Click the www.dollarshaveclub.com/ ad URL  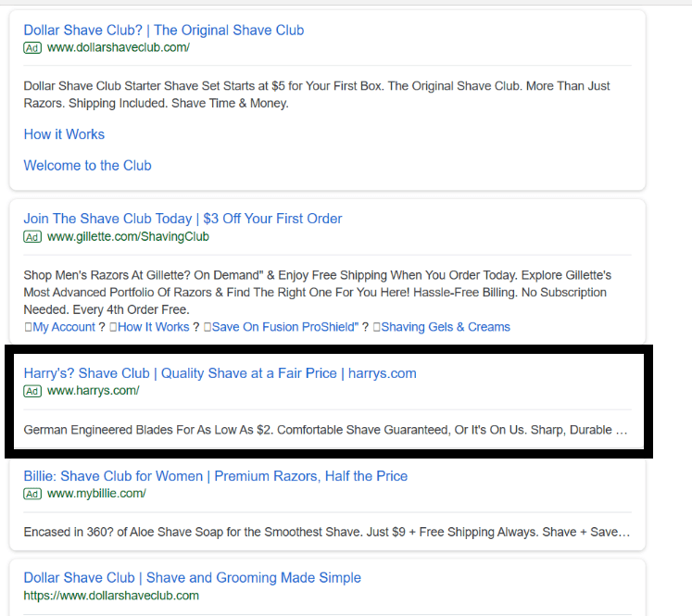(119, 47)
